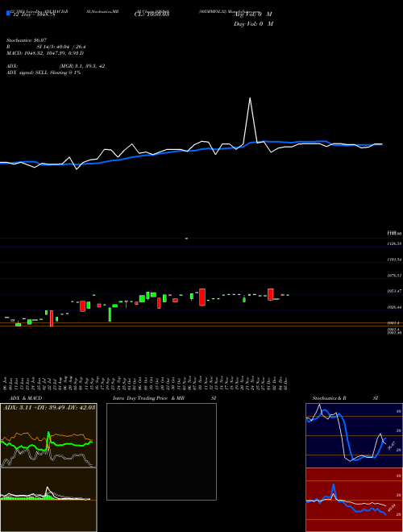
Task: Click the 1101.54 price axis label
Action: (x=394, y=260)
